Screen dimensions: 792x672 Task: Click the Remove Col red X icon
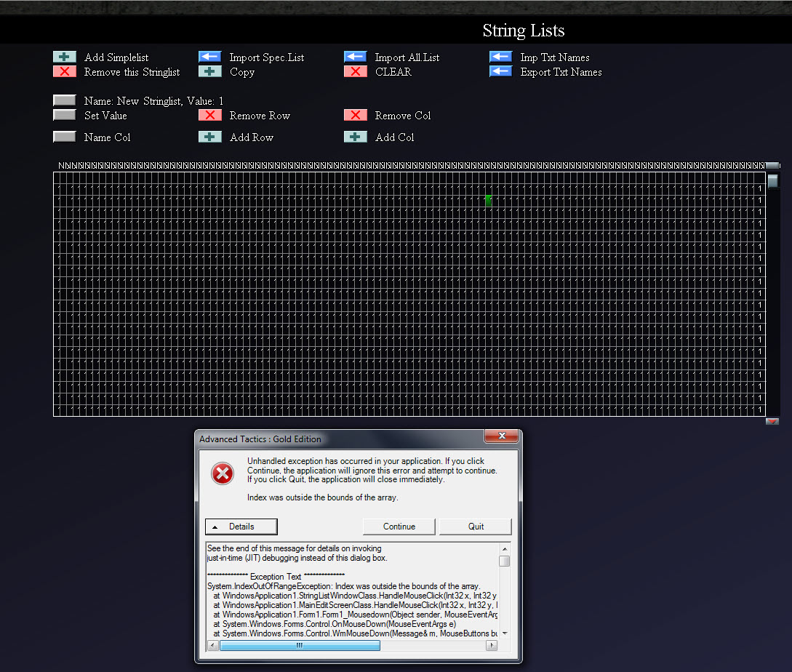(x=356, y=115)
